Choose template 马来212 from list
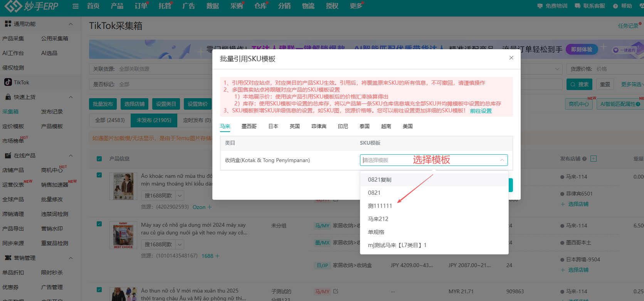 (x=434, y=219)
